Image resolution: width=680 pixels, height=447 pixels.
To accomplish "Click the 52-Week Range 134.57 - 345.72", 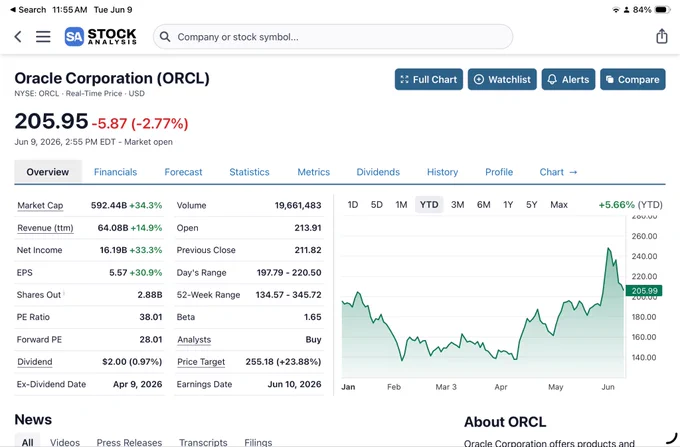I will coord(288,295).
